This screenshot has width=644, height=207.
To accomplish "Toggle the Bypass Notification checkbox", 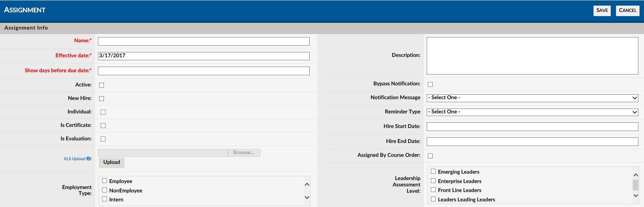I will pyautogui.click(x=430, y=85).
